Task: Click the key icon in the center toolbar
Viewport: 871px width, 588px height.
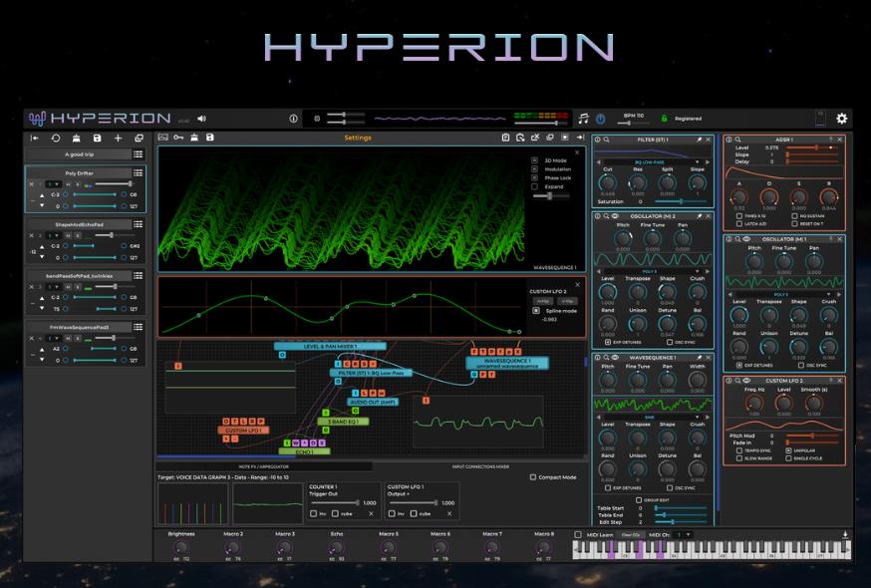Action: click(x=178, y=138)
